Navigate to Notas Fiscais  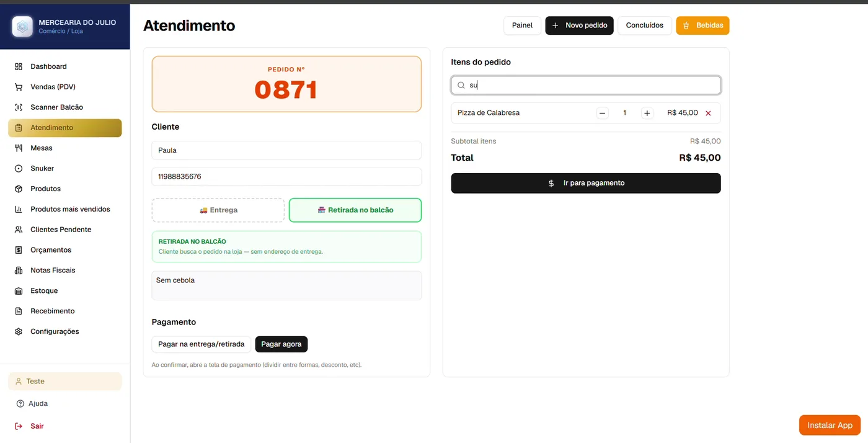click(x=65, y=271)
